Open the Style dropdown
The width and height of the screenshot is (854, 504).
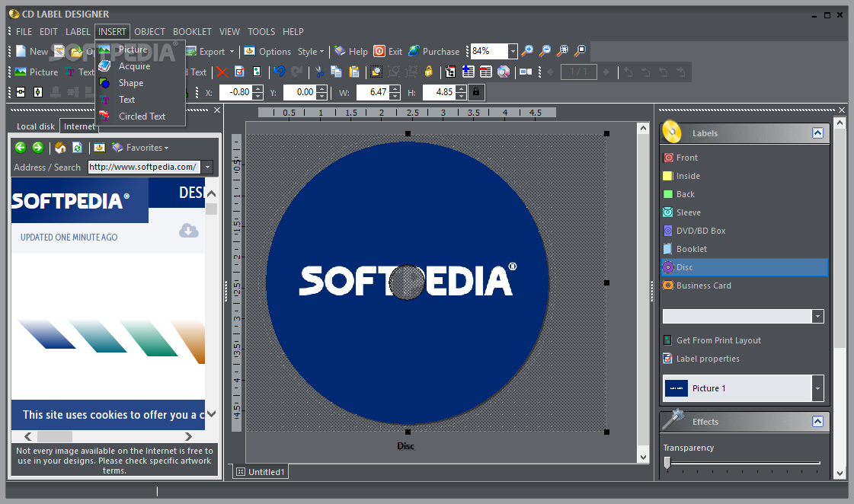tap(311, 51)
